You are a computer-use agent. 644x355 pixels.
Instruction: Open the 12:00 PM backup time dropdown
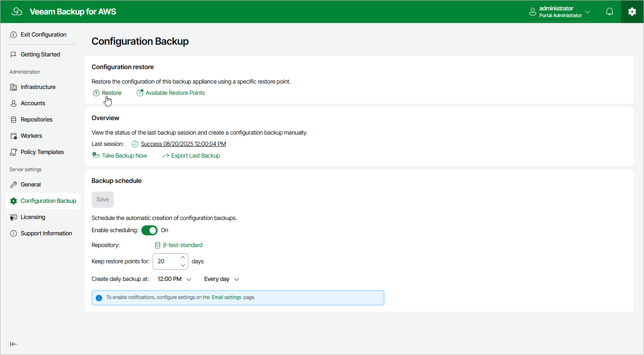click(x=175, y=279)
